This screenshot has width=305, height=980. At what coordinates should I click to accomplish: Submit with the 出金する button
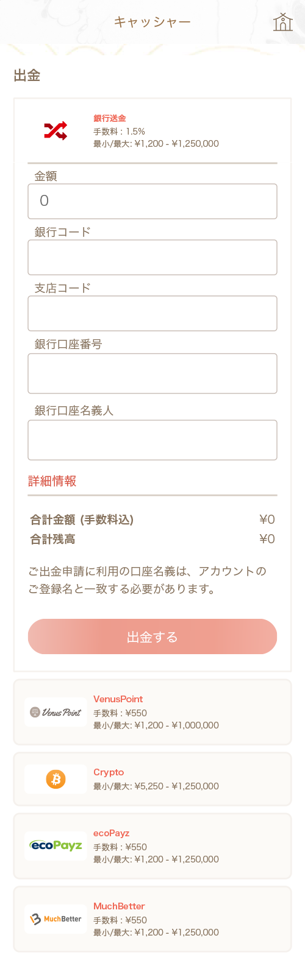pyautogui.click(x=152, y=636)
